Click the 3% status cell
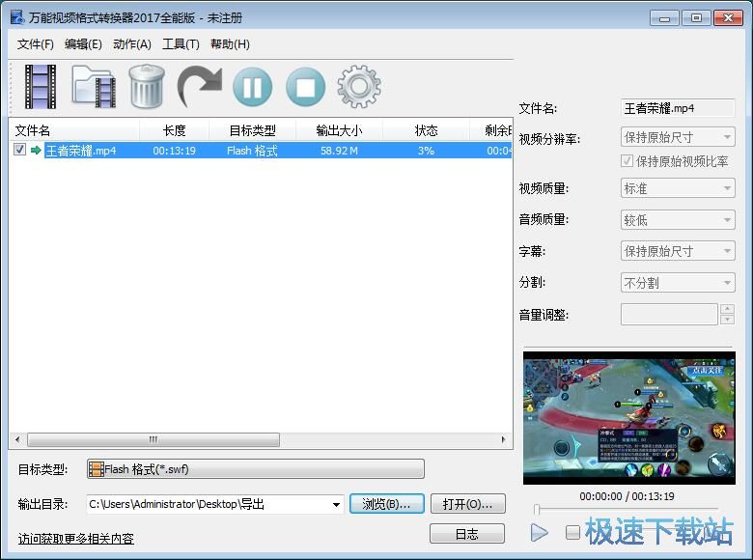The height and width of the screenshot is (560, 753). [426, 151]
